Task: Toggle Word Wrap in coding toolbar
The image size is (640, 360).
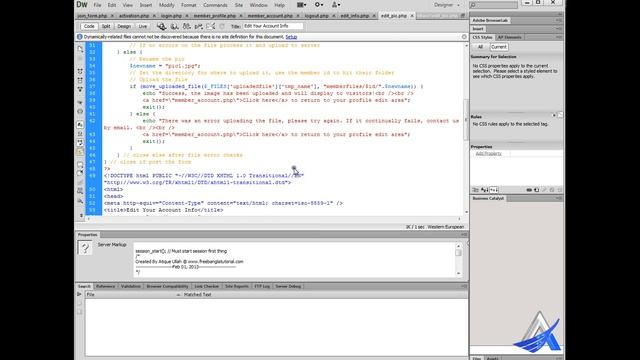Action: coord(80,142)
